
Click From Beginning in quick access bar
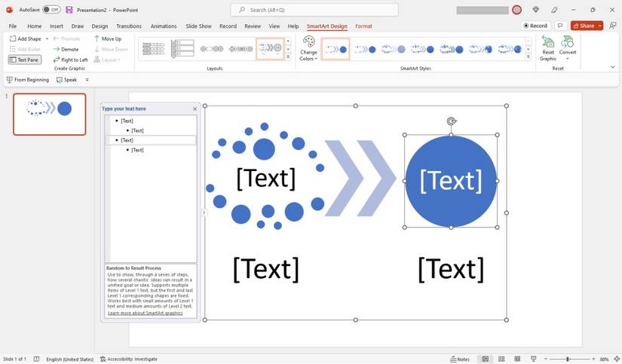pyautogui.click(x=28, y=80)
